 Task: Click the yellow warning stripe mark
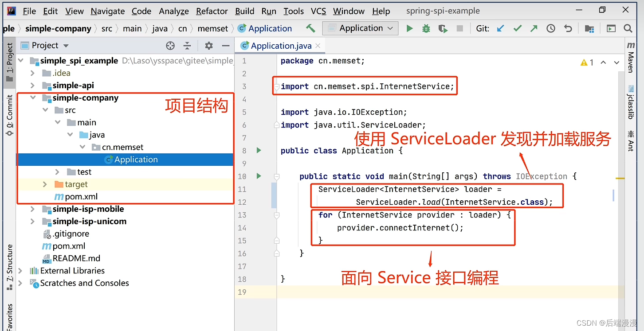pyautogui.click(x=620, y=178)
